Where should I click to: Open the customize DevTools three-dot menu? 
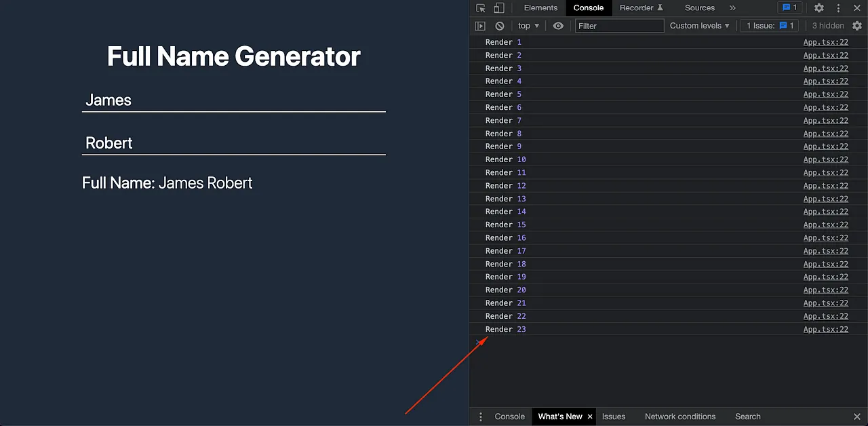point(839,7)
